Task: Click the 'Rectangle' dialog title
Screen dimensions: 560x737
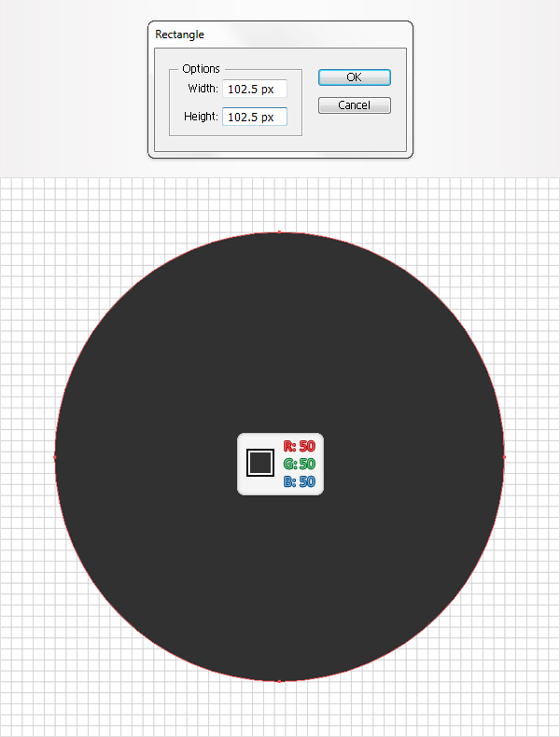Action: click(179, 35)
